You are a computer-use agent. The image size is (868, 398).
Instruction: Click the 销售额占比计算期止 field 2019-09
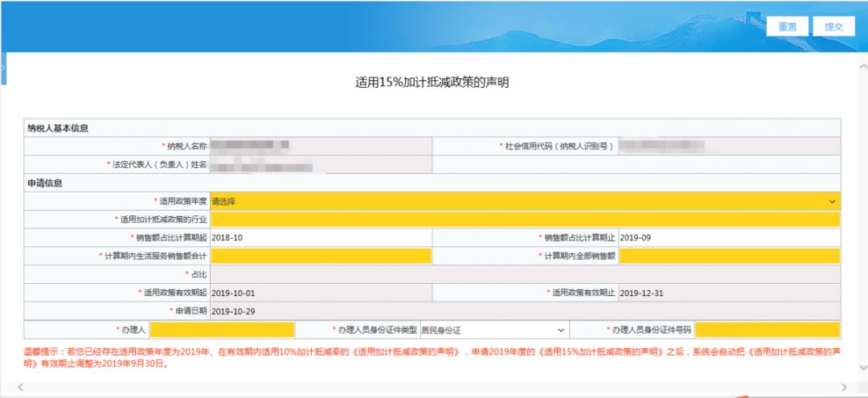[x=729, y=238]
